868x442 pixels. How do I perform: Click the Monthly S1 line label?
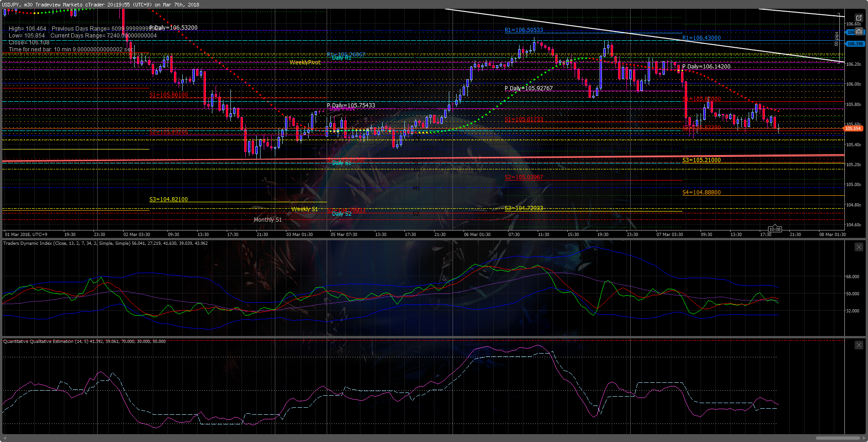click(x=267, y=219)
